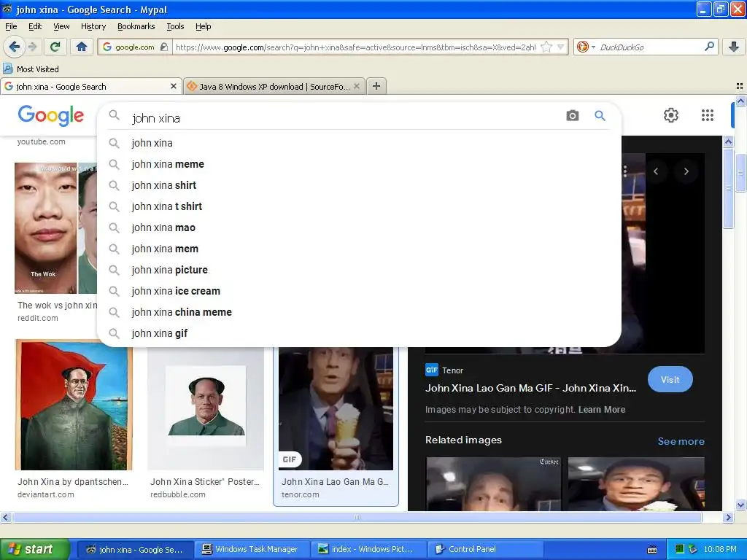Viewport: 747px width, 560px height.
Task: Close the john xina tab
Action: pos(174,86)
